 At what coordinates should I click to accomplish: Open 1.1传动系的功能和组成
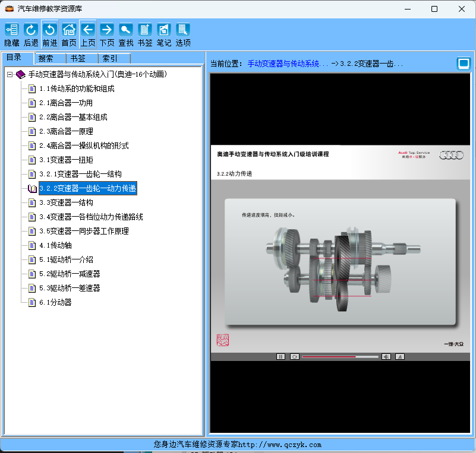(77, 88)
